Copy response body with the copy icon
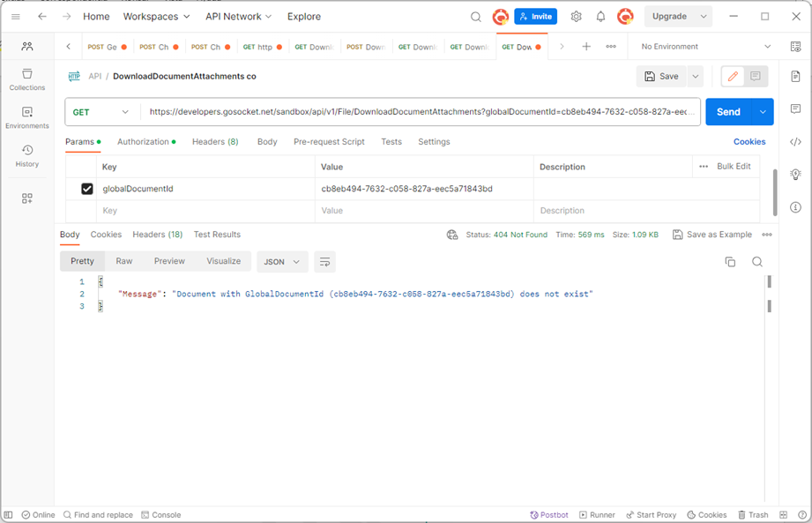The image size is (812, 523). pyautogui.click(x=730, y=262)
